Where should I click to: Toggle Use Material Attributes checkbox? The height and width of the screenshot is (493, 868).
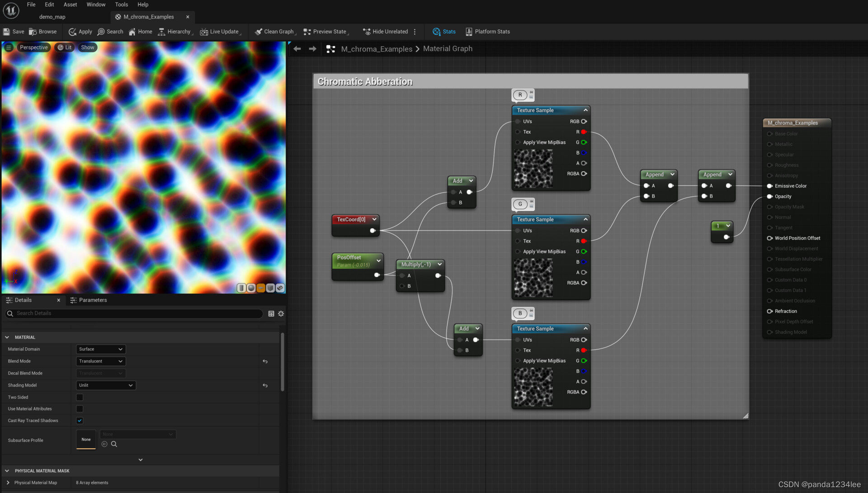(x=80, y=408)
